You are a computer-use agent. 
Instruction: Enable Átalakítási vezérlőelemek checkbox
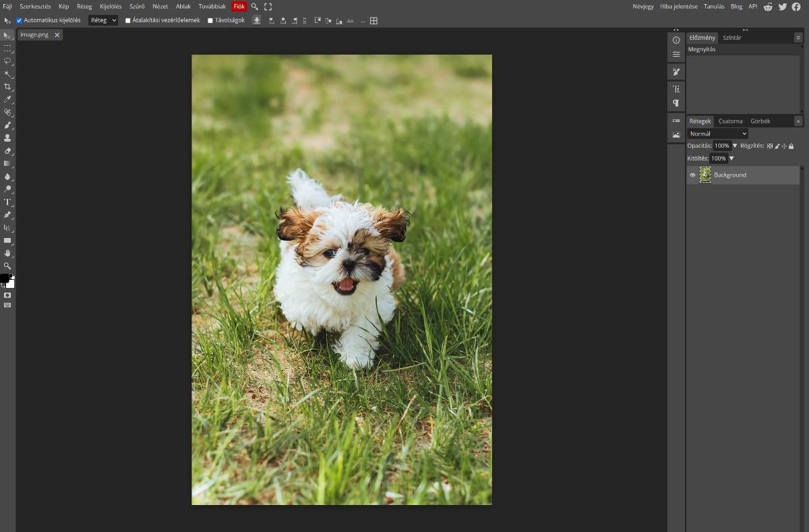tap(128, 20)
